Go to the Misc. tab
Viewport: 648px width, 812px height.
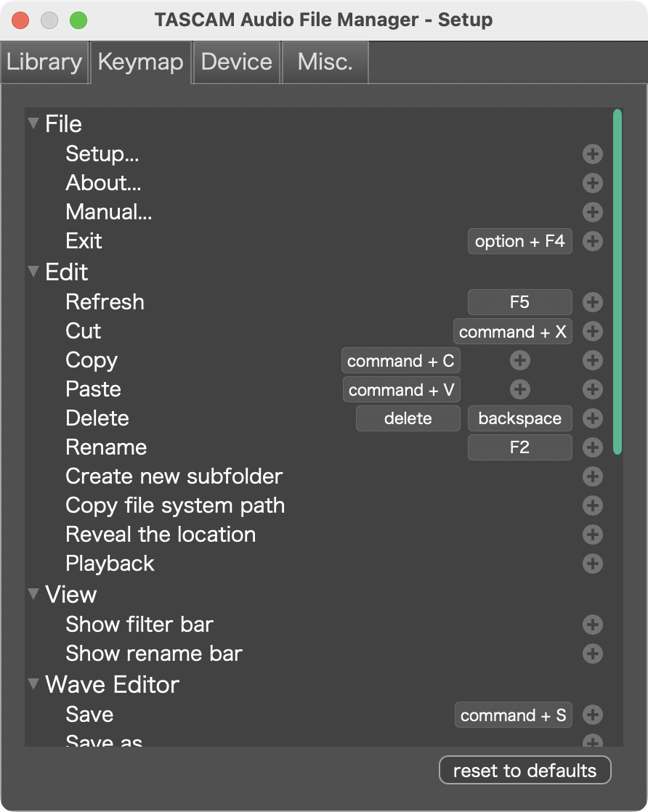pos(325,62)
